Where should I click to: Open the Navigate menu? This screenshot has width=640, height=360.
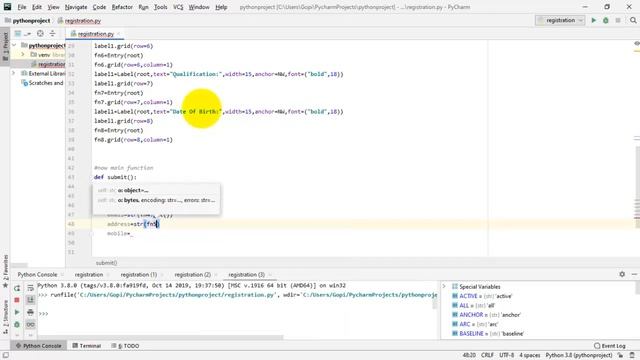(76, 7)
